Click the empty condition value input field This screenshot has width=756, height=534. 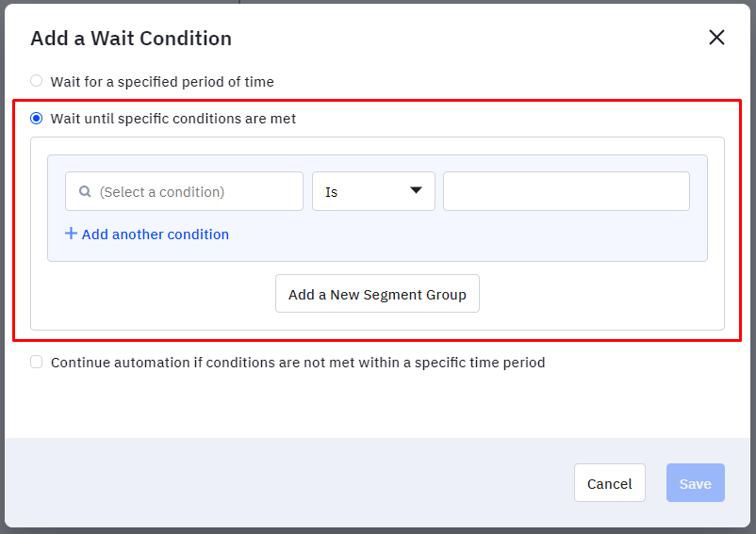pyautogui.click(x=567, y=191)
